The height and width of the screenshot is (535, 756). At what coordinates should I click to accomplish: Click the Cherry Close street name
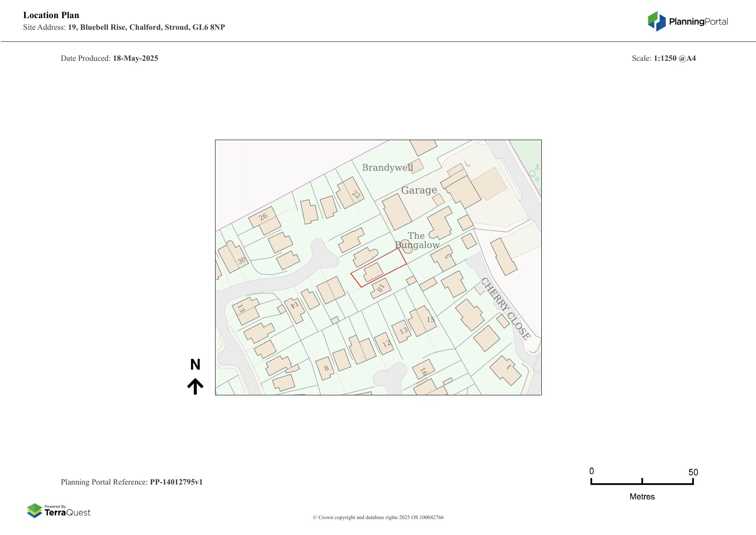tap(505, 308)
